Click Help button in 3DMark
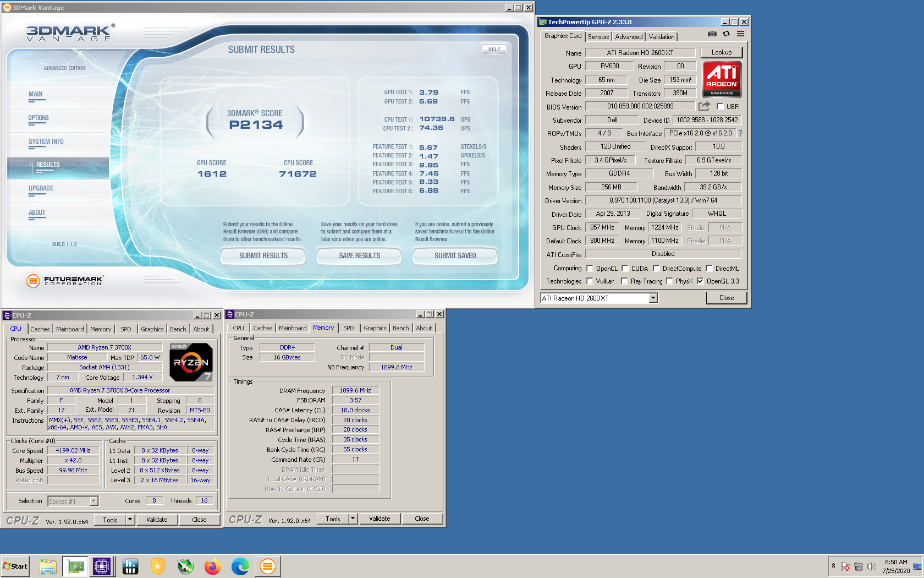Screen dimensions: 924x578 (x=494, y=49)
